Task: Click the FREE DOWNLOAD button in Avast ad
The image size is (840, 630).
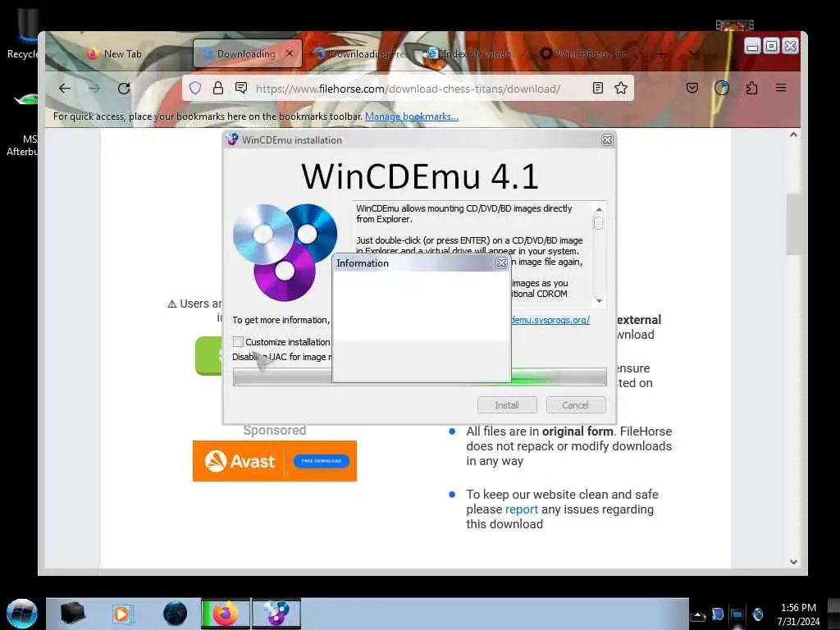Action: coord(321,461)
